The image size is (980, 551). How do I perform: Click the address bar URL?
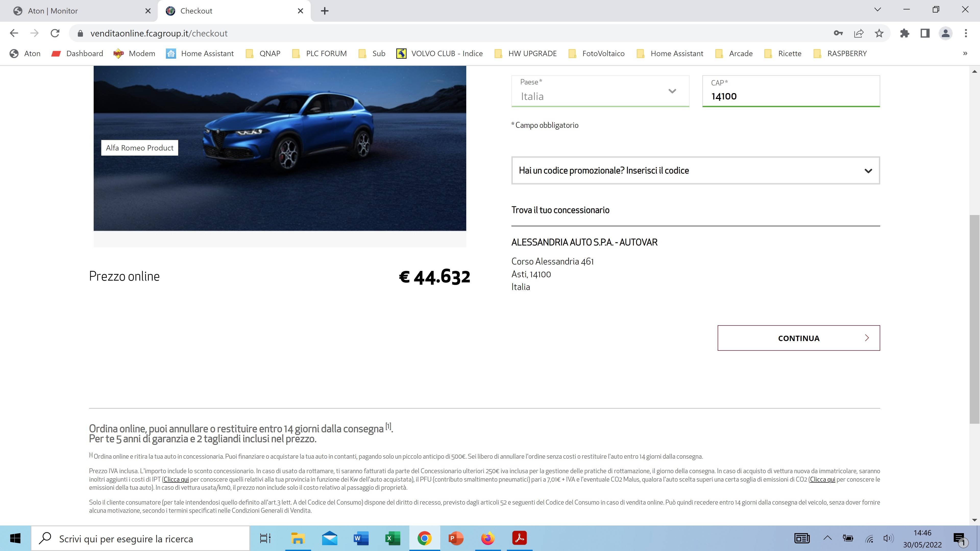pyautogui.click(x=159, y=33)
